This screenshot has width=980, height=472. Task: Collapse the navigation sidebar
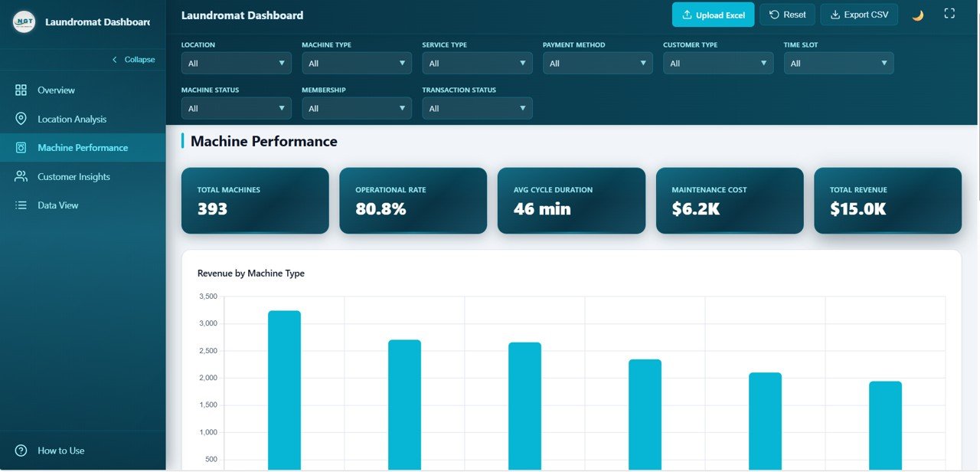click(134, 59)
